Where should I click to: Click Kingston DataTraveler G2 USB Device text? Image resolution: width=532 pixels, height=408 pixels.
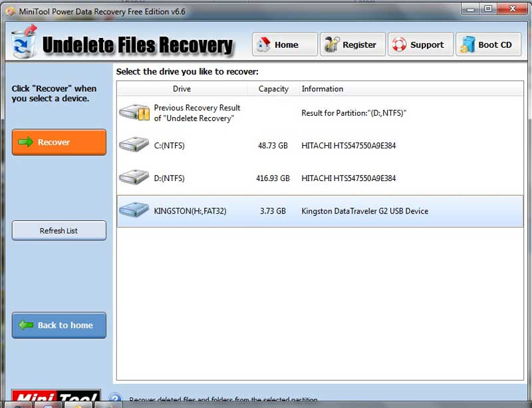point(364,211)
